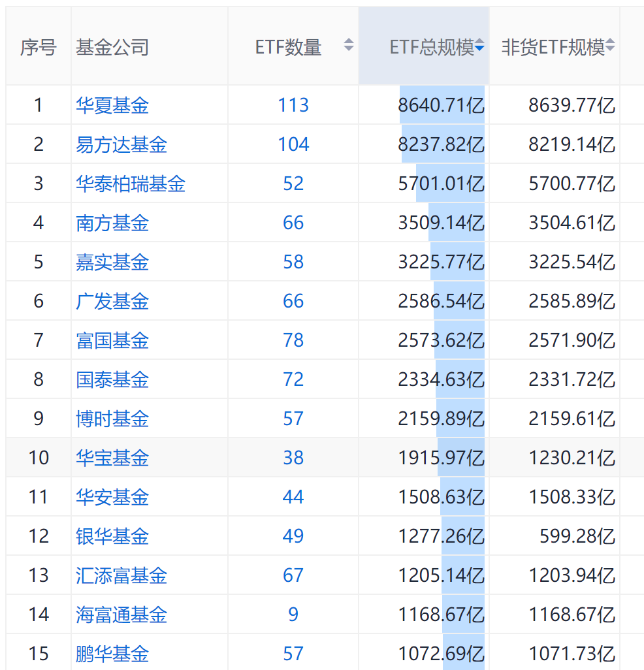Click the 非货ETF规模 column header text
This screenshot has width=644, height=670.
point(553,47)
